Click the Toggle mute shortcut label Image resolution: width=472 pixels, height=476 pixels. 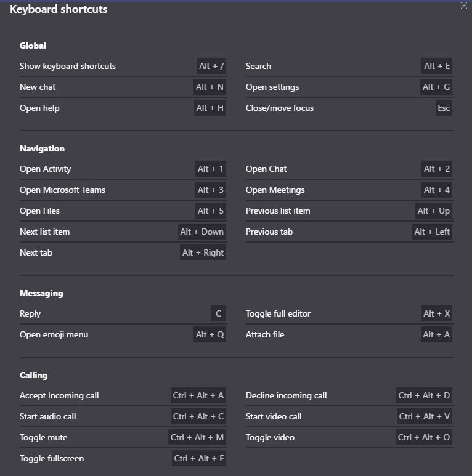(43, 438)
